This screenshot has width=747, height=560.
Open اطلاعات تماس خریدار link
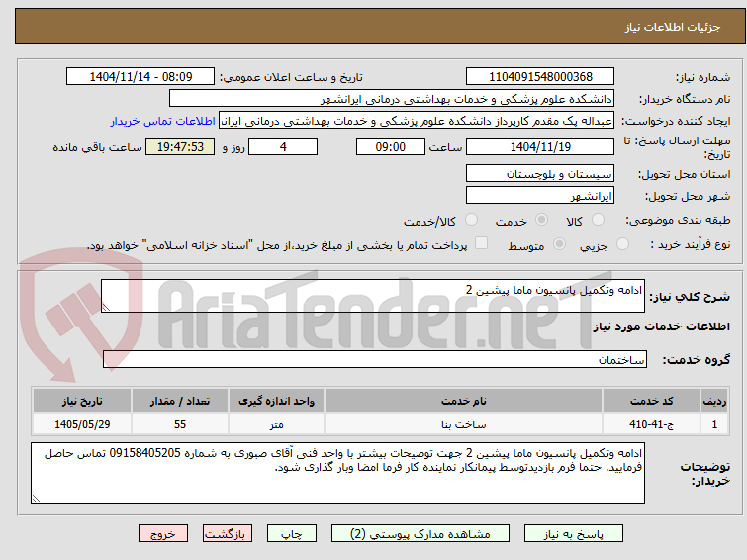163,121
